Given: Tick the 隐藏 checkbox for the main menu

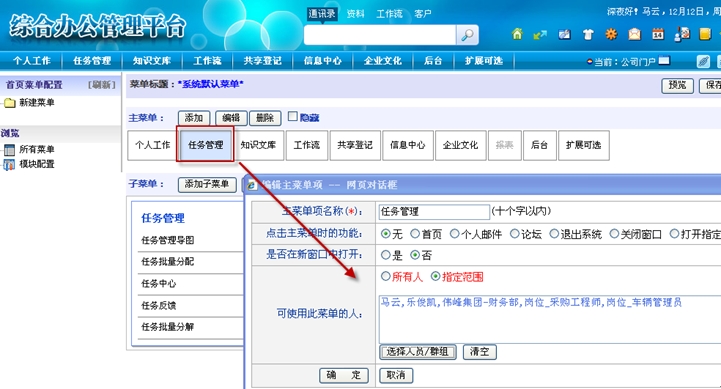Looking at the screenshot, I should pyautogui.click(x=292, y=116).
